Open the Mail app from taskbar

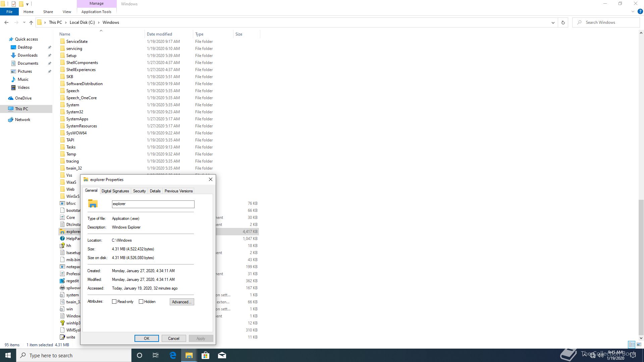222,355
